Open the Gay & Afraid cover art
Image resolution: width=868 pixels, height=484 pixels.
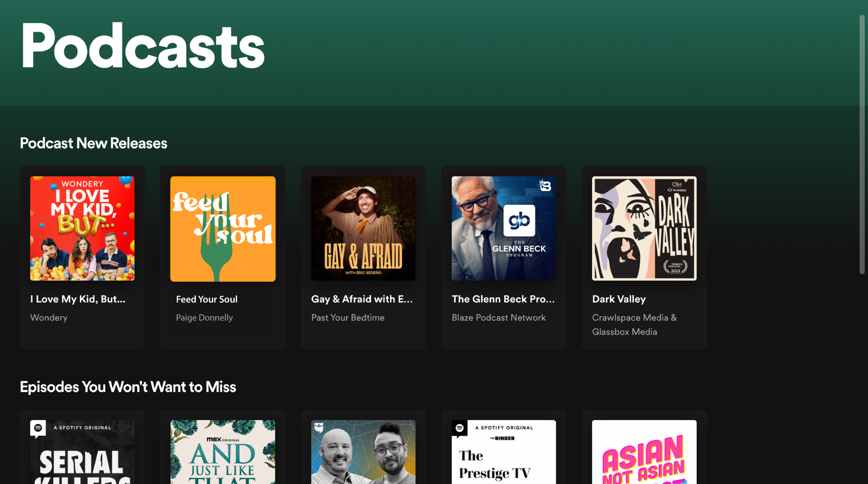363,228
